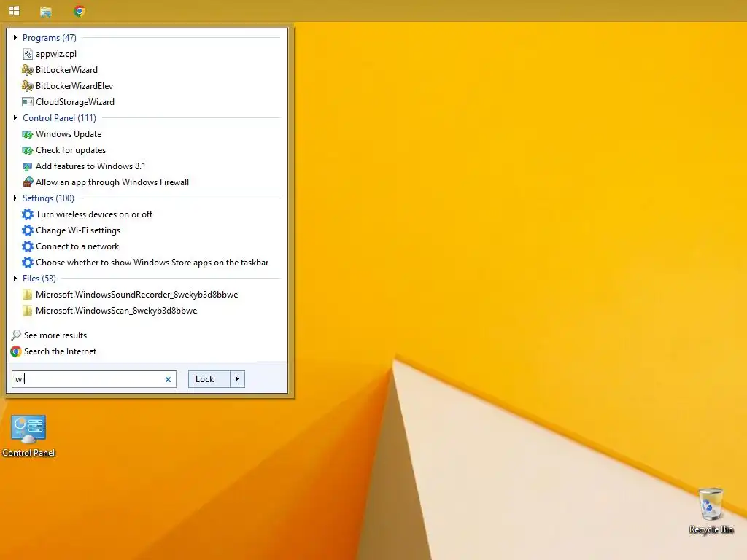Click the BitLockerWizard keys icon
The height and width of the screenshot is (560, 747).
[28, 70]
